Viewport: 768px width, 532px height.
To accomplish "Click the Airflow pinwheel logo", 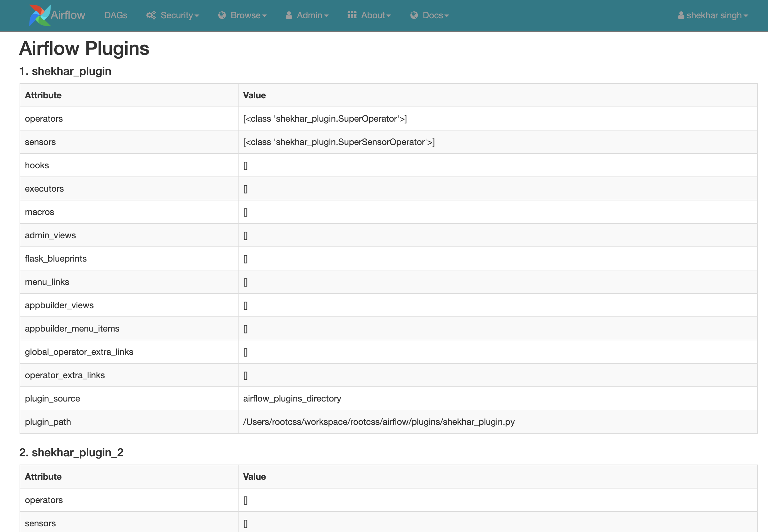I will (39, 15).
